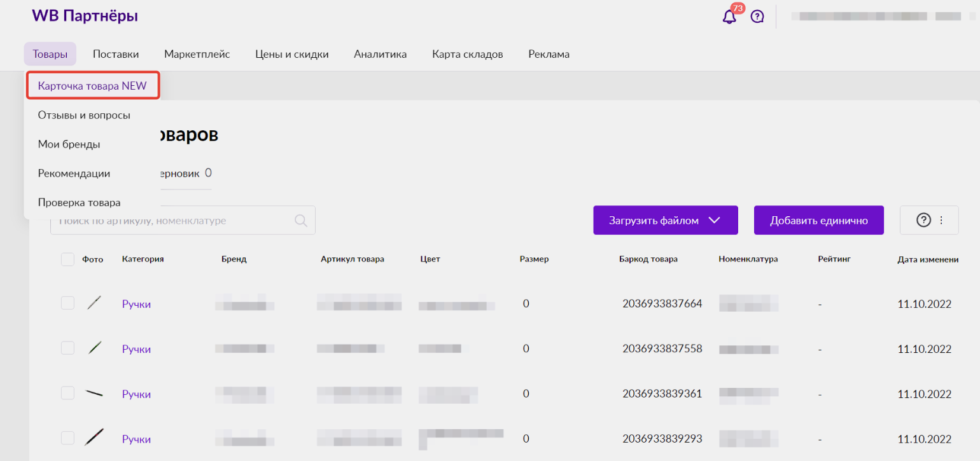
Task: Open the Маркетплейс menu
Action: pos(197,54)
